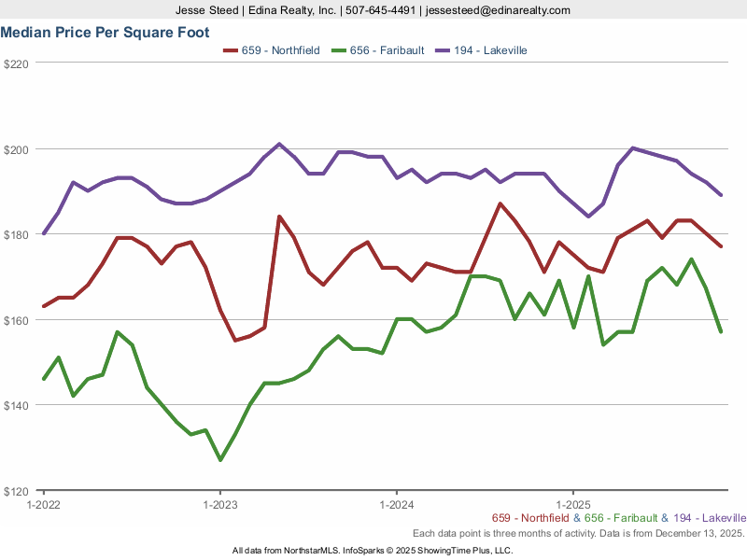Click the 'Jesse Steed' name in header
747x560 pixels.
(x=208, y=10)
